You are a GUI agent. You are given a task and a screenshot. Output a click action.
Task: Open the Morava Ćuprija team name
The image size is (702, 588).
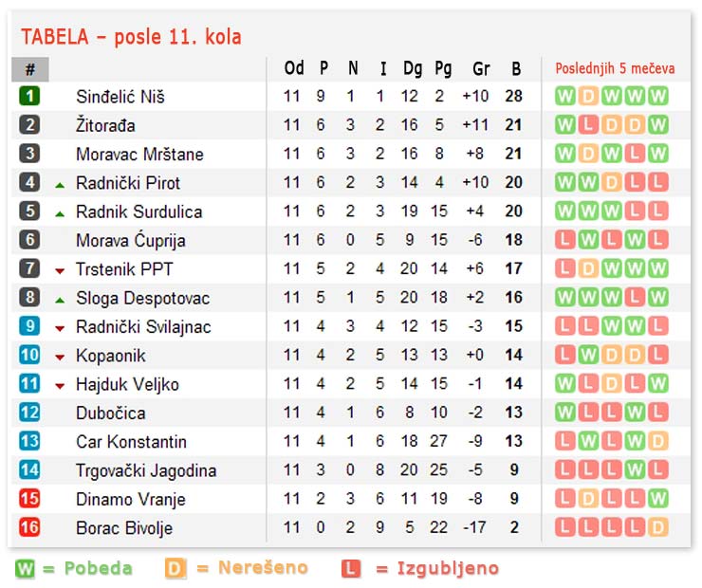131,240
